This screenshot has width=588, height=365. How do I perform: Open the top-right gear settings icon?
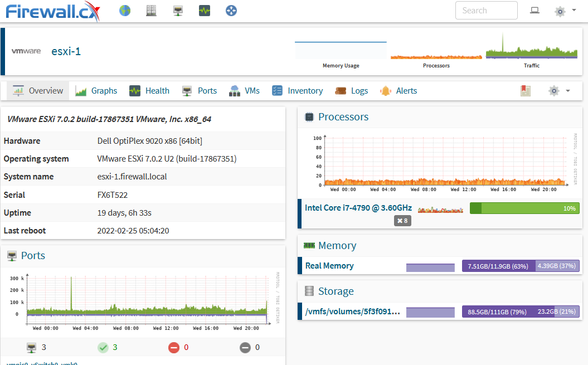560,11
